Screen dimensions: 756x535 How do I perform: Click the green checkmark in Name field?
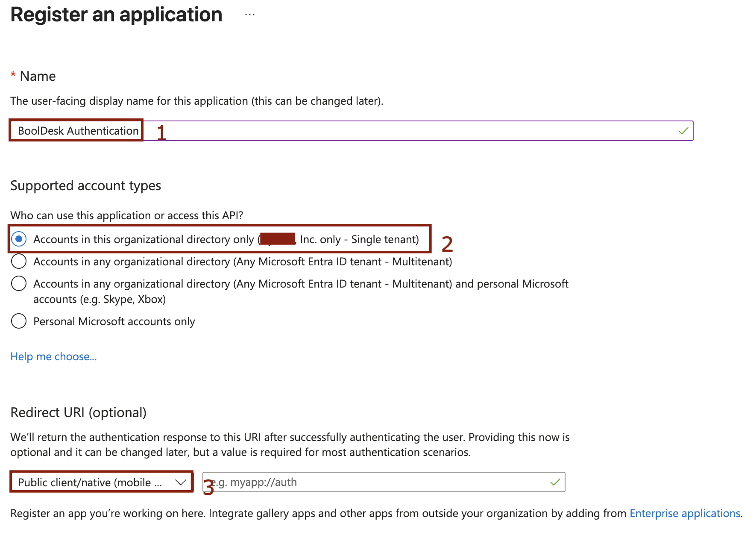(x=683, y=131)
